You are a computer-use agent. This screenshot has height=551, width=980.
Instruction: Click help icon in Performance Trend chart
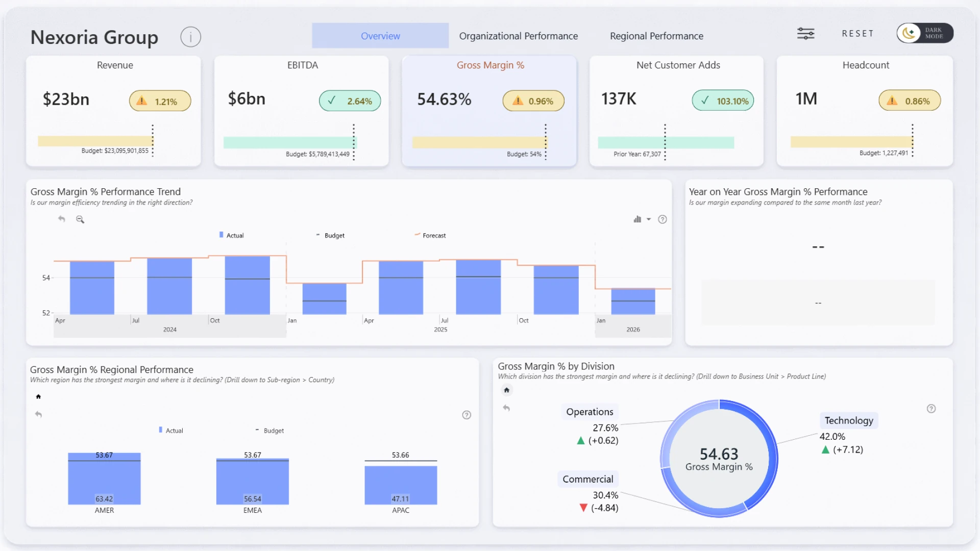point(662,219)
